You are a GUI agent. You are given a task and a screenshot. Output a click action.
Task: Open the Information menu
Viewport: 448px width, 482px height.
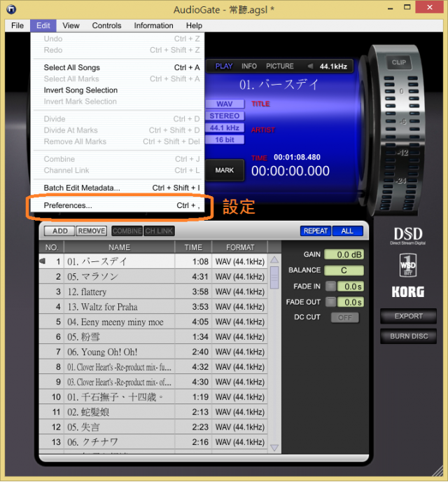[153, 25]
